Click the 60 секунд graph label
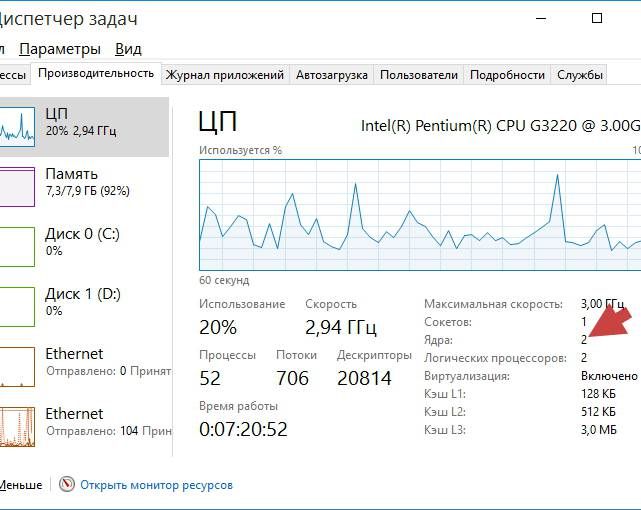 [x=224, y=280]
